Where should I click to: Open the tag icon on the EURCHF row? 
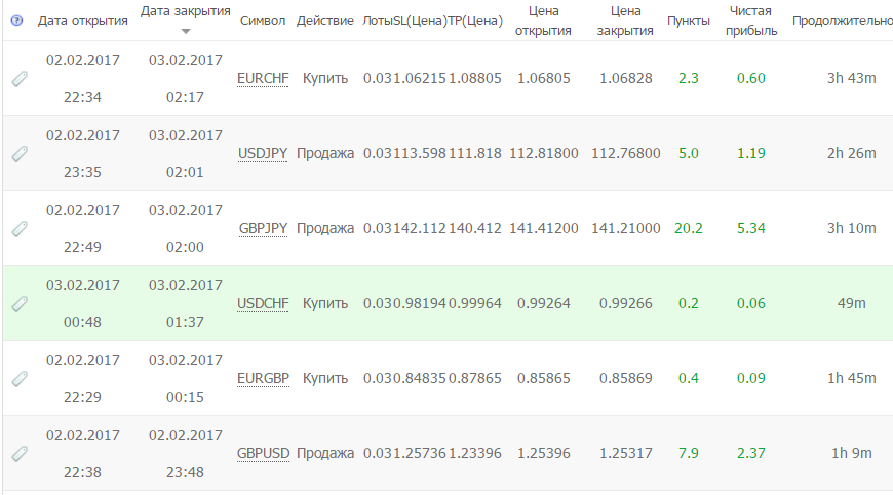click(20, 79)
